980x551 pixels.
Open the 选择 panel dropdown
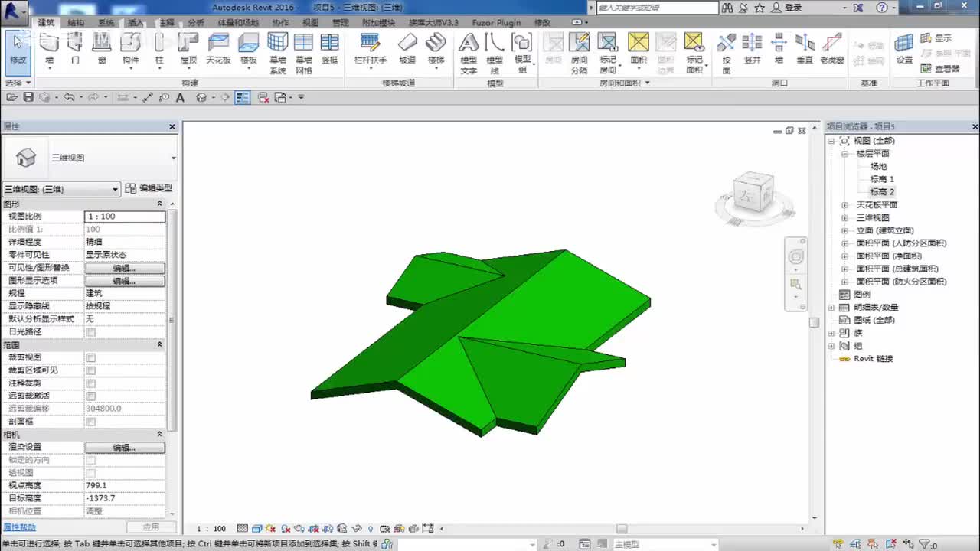coord(18,83)
